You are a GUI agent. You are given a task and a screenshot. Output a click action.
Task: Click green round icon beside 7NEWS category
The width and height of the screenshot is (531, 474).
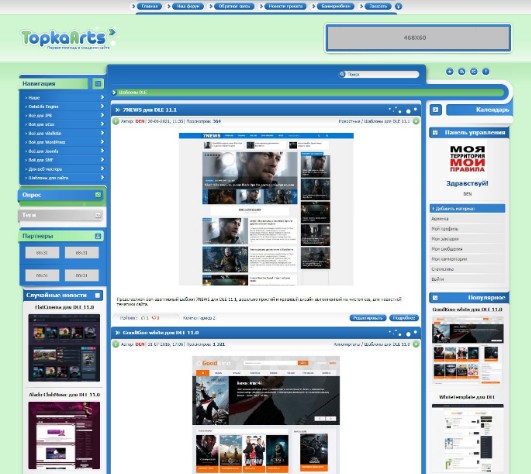click(416, 121)
